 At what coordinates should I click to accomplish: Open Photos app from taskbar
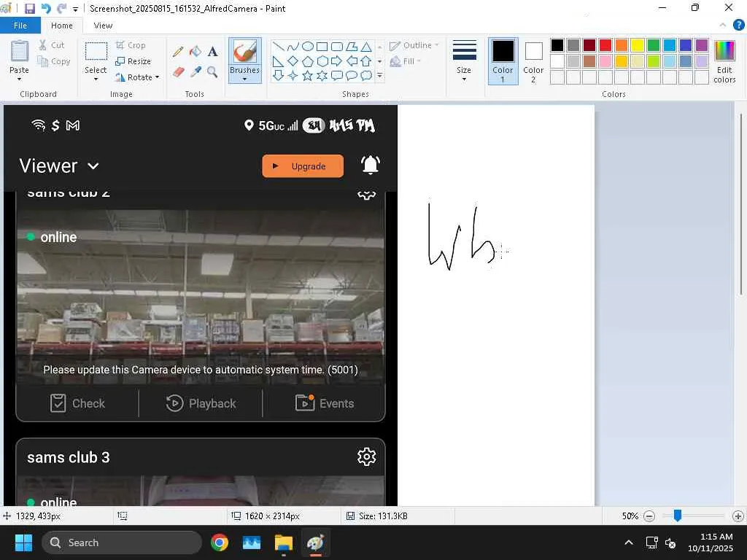[252, 542]
